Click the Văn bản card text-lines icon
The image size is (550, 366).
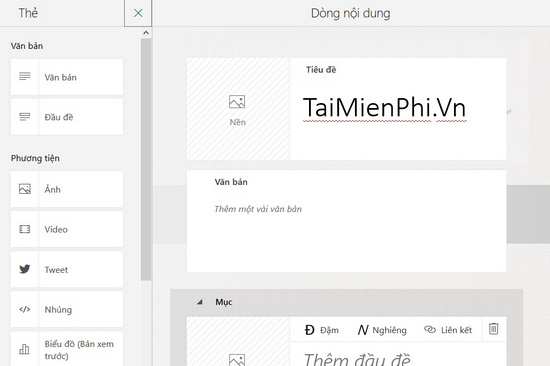25,76
